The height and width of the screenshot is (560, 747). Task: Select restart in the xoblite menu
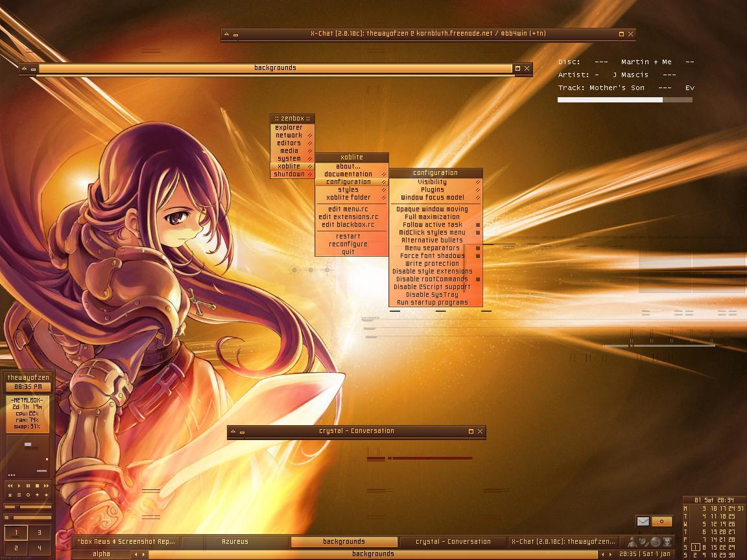351,236
